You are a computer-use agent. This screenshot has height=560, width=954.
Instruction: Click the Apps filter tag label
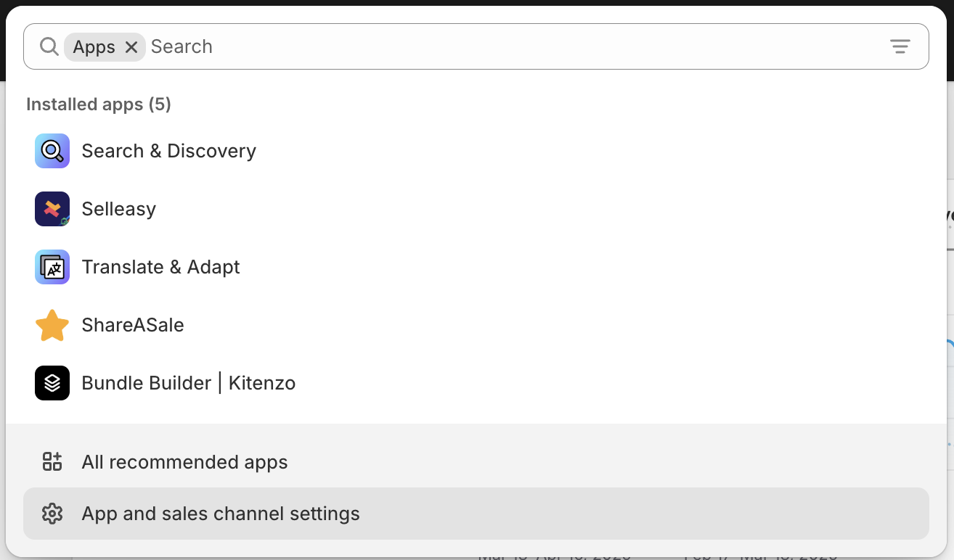(x=94, y=47)
